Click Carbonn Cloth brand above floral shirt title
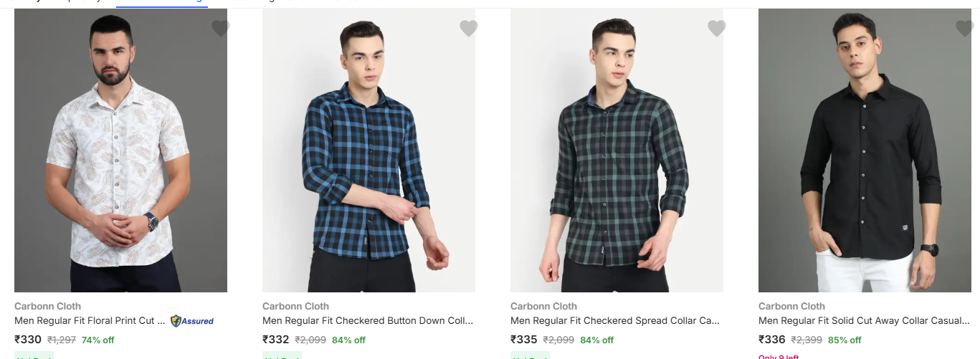 (47, 306)
